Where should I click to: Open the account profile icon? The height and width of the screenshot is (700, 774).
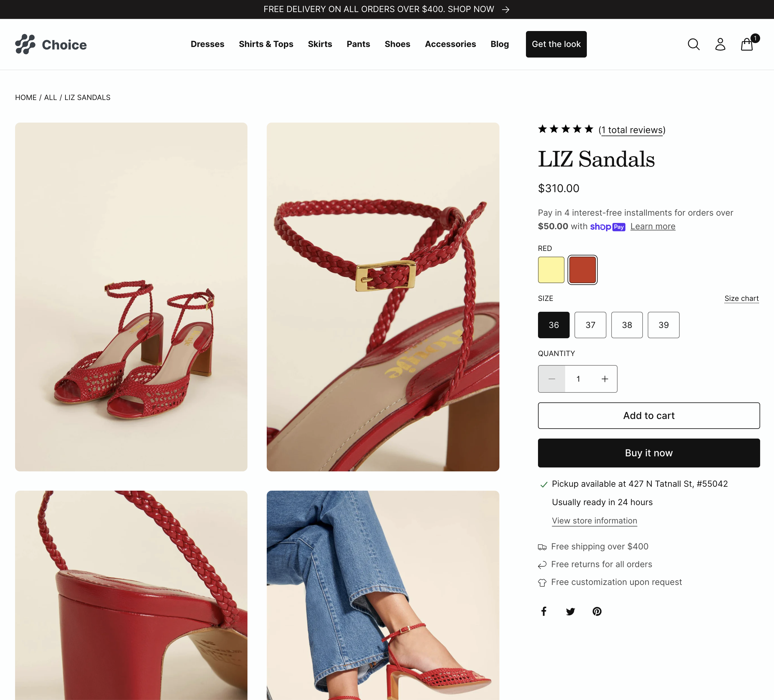coord(720,45)
